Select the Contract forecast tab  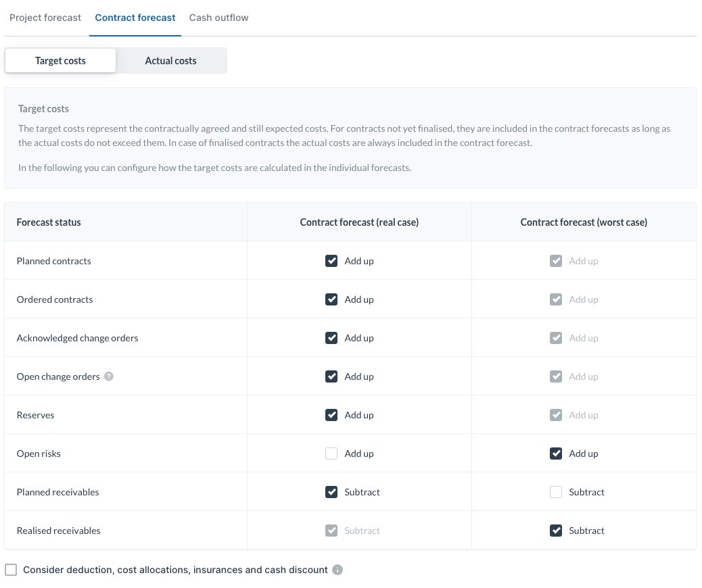(x=135, y=18)
